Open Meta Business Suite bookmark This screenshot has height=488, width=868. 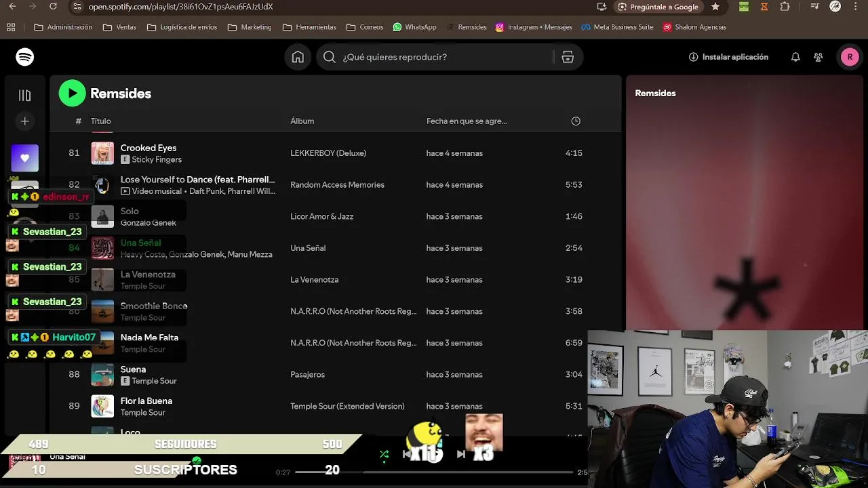(x=618, y=27)
